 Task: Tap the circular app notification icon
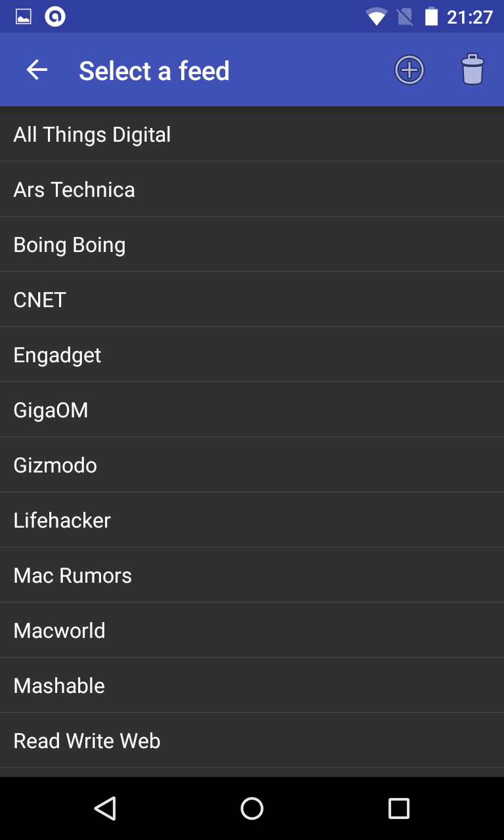[55, 17]
